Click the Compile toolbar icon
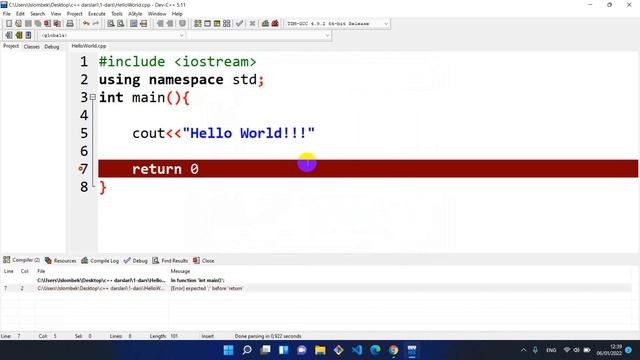The height and width of the screenshot is (360, 640). 198,24
